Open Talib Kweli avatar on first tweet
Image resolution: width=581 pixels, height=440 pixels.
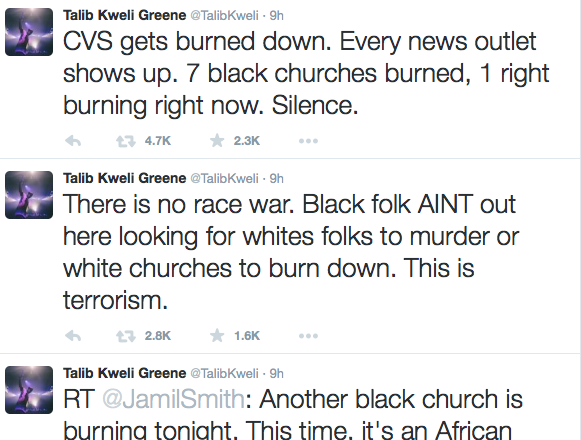(x=29, y=32)
